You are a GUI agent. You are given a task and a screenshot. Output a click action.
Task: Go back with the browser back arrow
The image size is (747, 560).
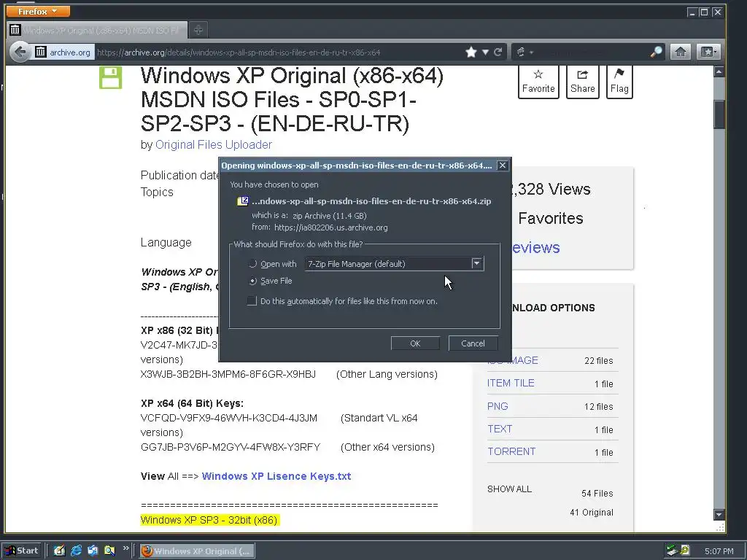coord(20,52)
